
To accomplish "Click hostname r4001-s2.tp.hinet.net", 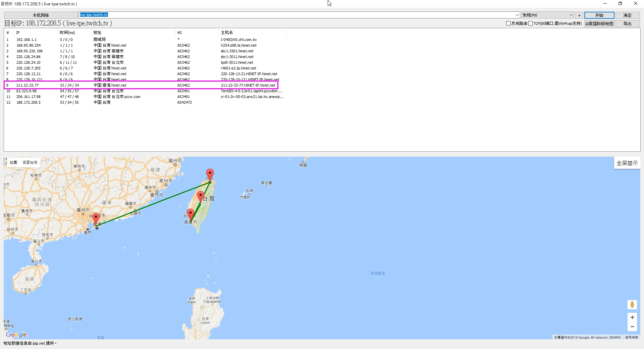I will pyautogui.click(x=238, y=68).
